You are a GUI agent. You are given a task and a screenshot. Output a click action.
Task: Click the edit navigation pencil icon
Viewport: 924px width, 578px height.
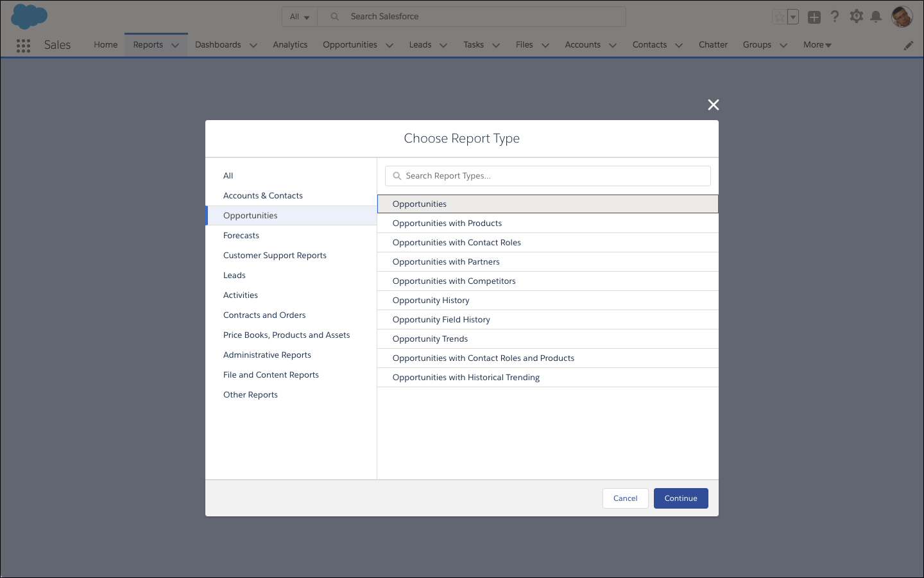click(909, 45)
